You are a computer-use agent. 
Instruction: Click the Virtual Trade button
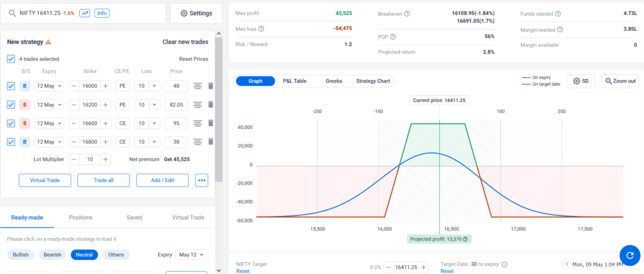[45, 180]
